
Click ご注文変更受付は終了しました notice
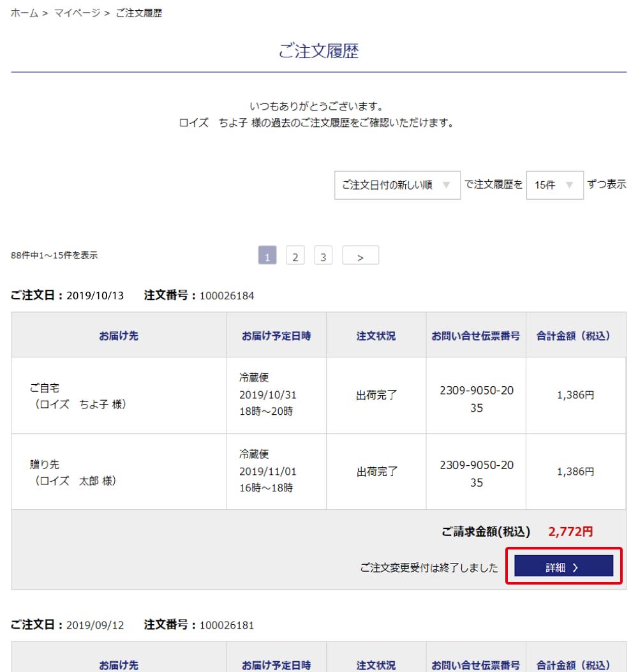(x=429, y=568)
